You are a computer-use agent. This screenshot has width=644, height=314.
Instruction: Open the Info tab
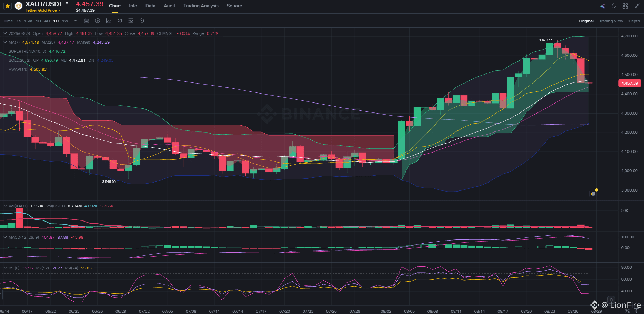tap(133, 6)
